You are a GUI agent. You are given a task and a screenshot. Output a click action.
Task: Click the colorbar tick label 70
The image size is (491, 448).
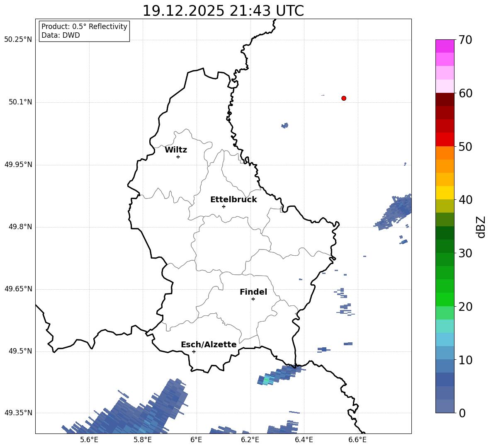(465, 40)
